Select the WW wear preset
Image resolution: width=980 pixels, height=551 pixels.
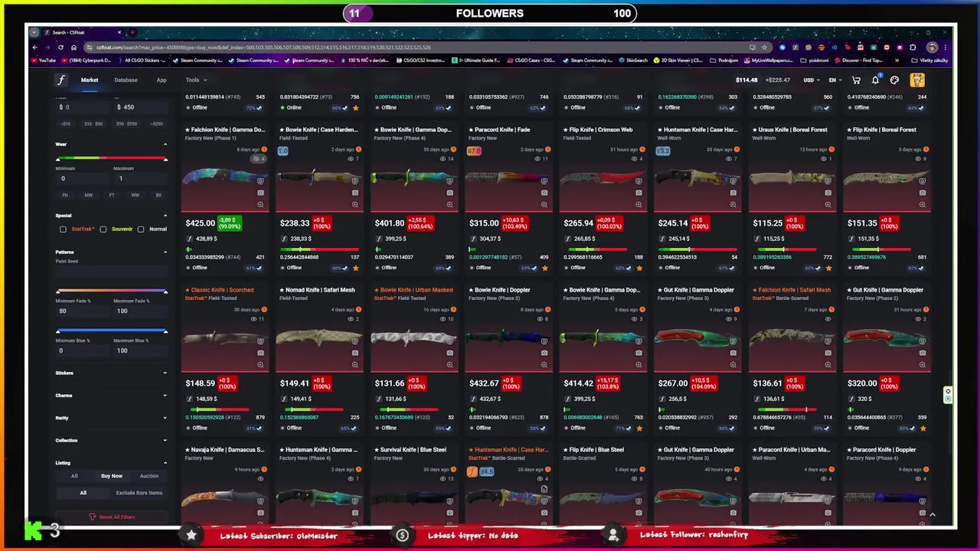pyautogui.click(x=135, y=195)
